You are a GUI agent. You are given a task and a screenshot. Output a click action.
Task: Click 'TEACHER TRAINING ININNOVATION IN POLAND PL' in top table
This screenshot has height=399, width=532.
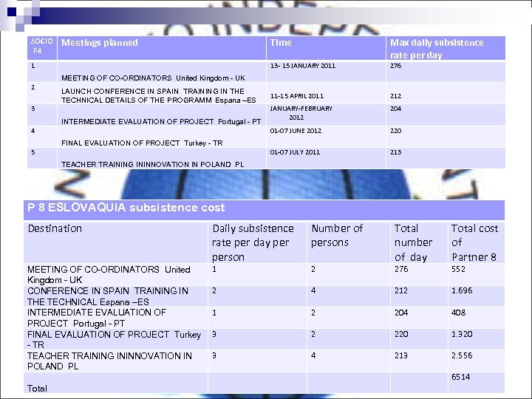click(x=152, y=164)
